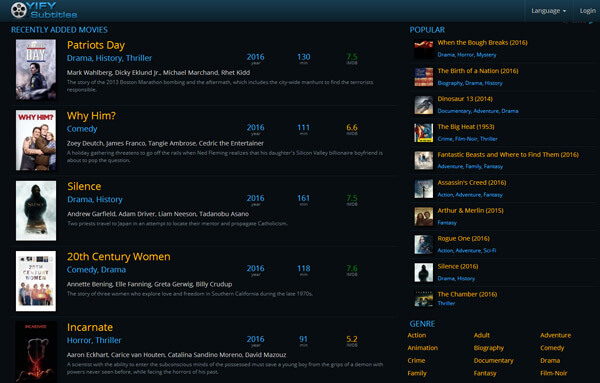Select the Silence movie poster thumbnail
Screen dimensions: 600x383
tap(36, 211)
